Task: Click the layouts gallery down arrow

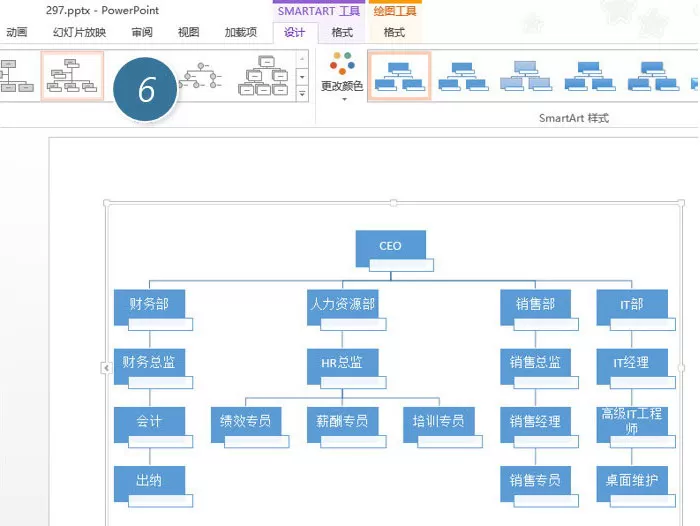Action: click(x=302, y=77)
